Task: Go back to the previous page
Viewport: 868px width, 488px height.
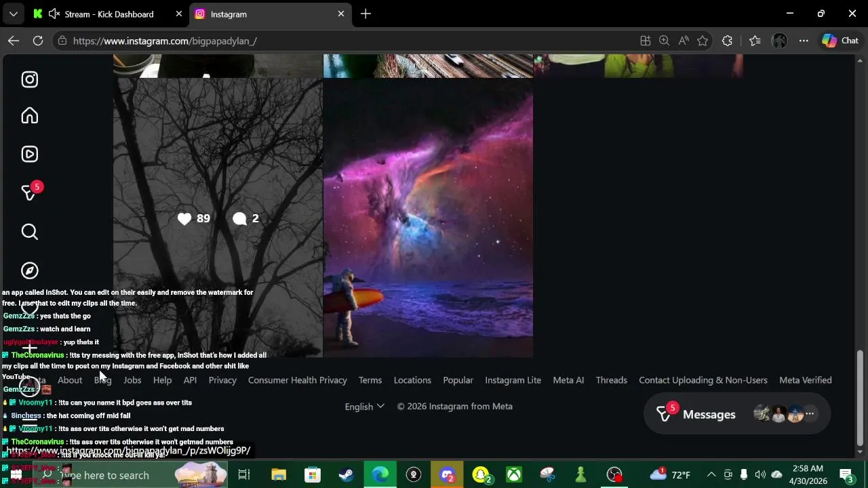Action: click(14, 41)
